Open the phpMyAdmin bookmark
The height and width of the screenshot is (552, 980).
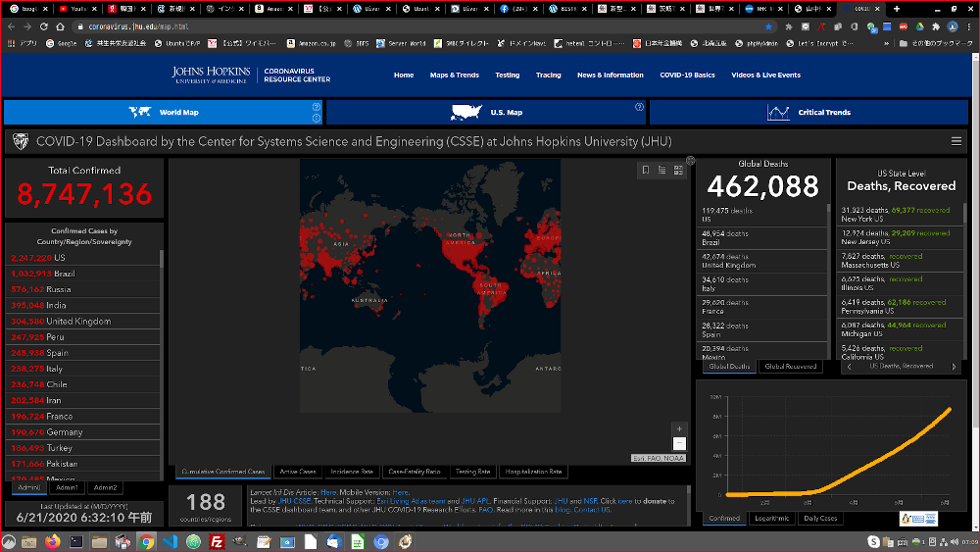click(x=757, y=44)
